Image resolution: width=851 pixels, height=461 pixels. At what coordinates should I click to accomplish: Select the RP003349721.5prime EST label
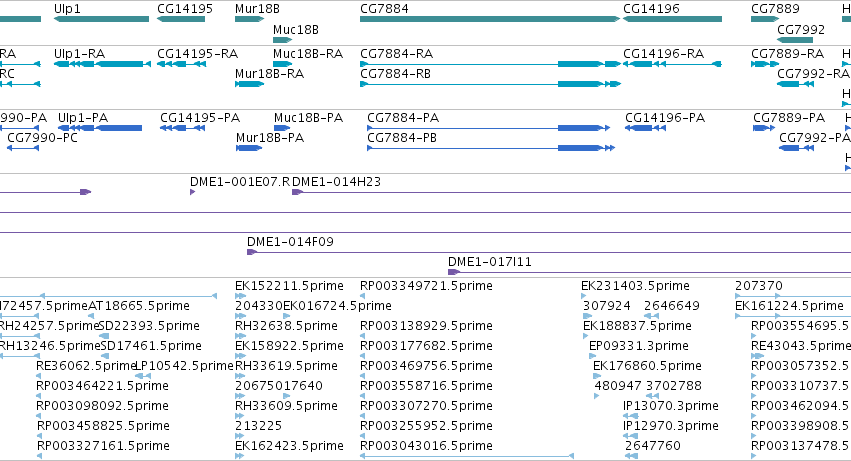(427, 286)
